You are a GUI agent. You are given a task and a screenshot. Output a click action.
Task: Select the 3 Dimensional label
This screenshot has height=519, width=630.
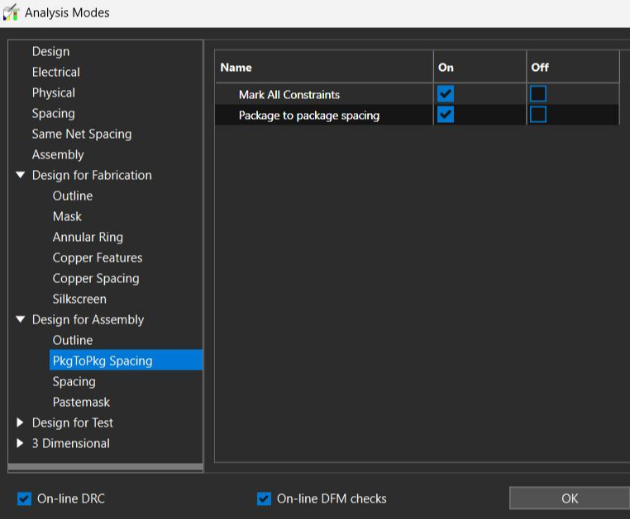[x=70, y=443]
